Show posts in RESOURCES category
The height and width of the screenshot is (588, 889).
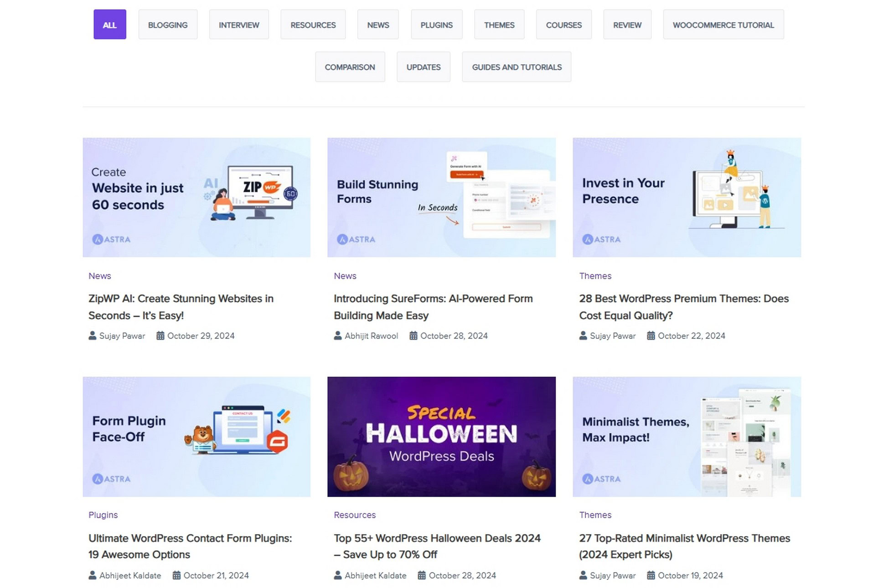point(313,25)
